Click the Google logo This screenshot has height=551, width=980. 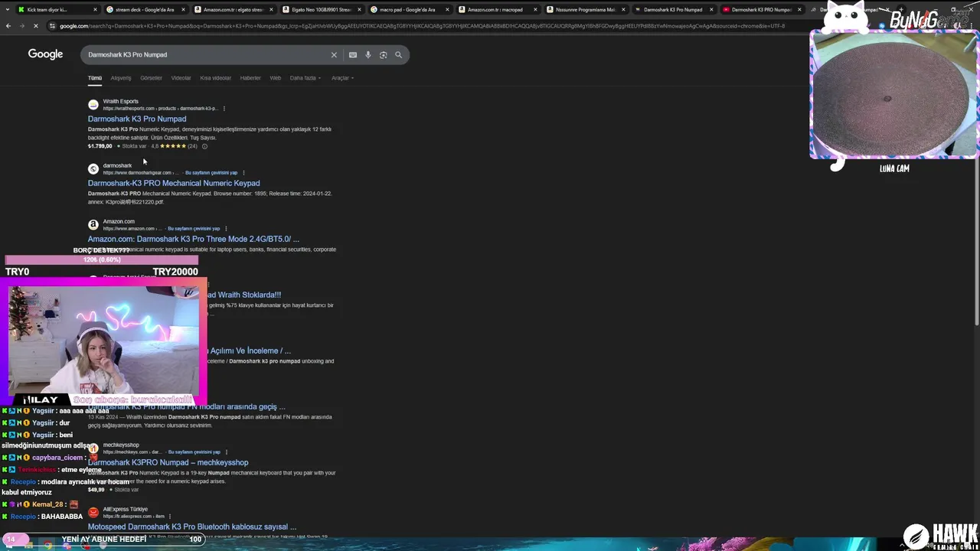click(x=45, y=54)
